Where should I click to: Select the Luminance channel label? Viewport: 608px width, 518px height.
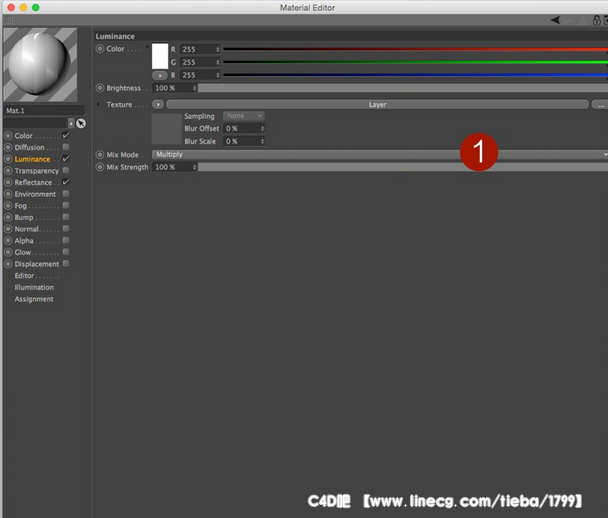coord(33,159)
